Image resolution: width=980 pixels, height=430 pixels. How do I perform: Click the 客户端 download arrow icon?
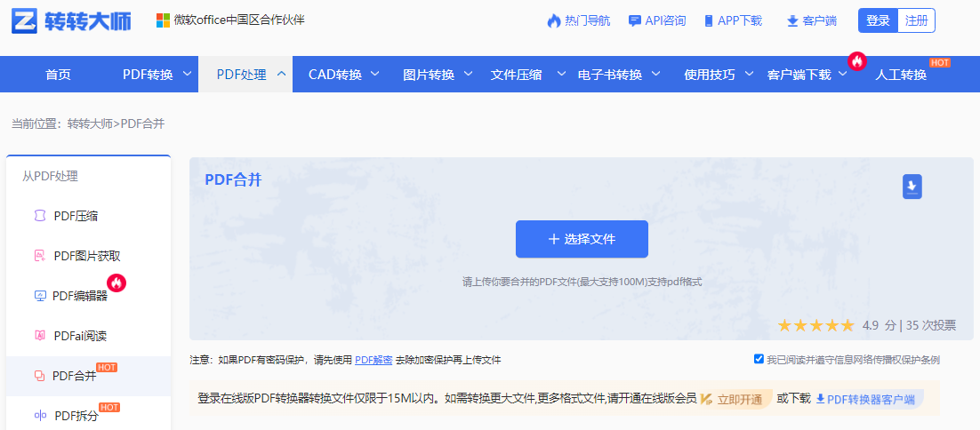coord(791,21)
